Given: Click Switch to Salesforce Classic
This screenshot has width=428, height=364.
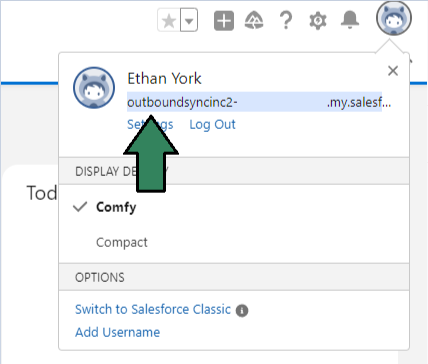Looking at the screenshot, I should [x=153, y=309].
